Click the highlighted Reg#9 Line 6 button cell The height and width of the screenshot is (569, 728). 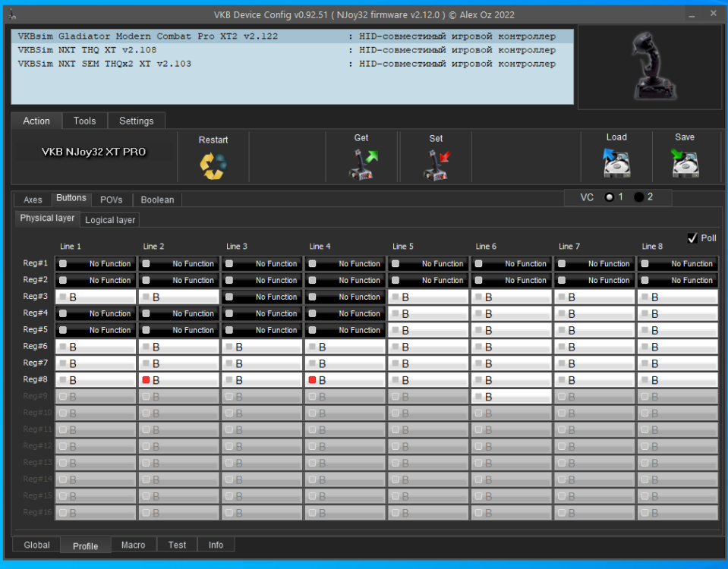click(512, 397)
